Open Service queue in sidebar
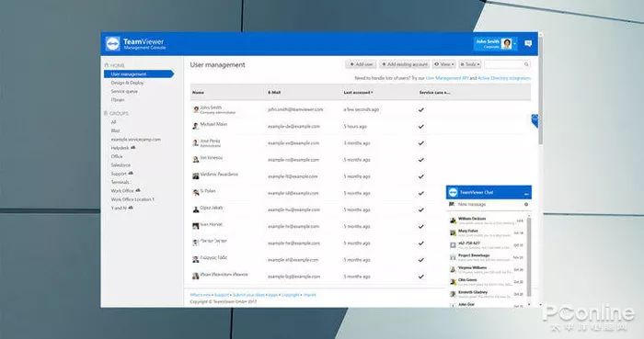 (x=124, y=92)
